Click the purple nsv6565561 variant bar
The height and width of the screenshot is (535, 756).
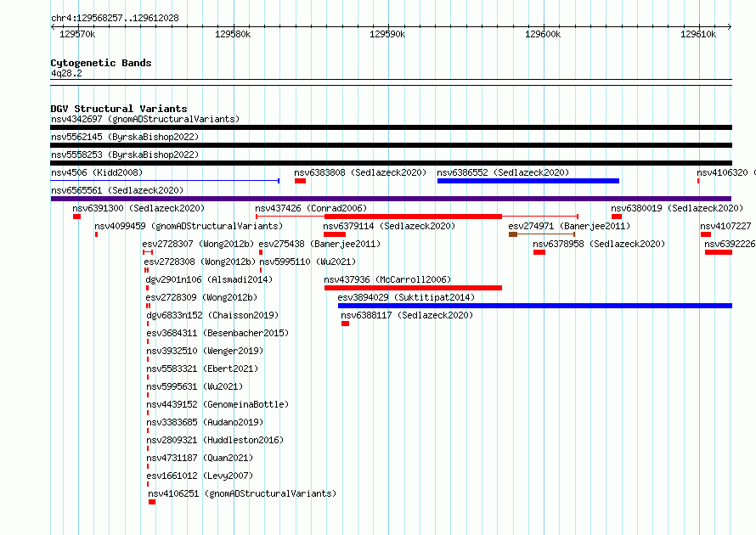(391, 199)
